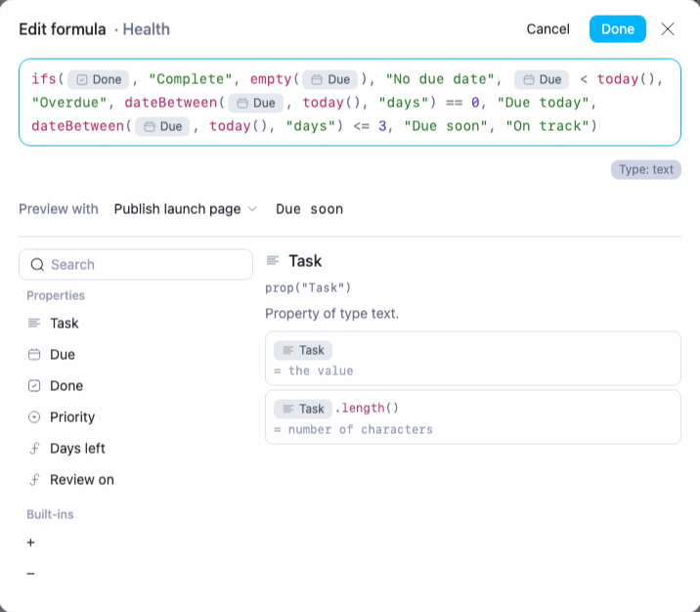Click the Due chip before '< today()'
The image size is (700, 612).
click(x=542, y=79)
